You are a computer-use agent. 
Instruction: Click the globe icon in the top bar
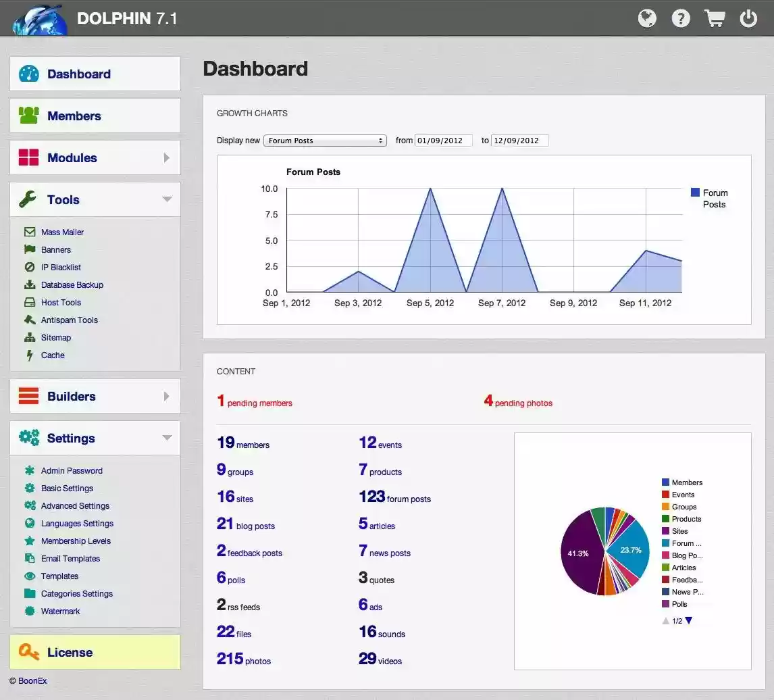click(x=647, y=18)
